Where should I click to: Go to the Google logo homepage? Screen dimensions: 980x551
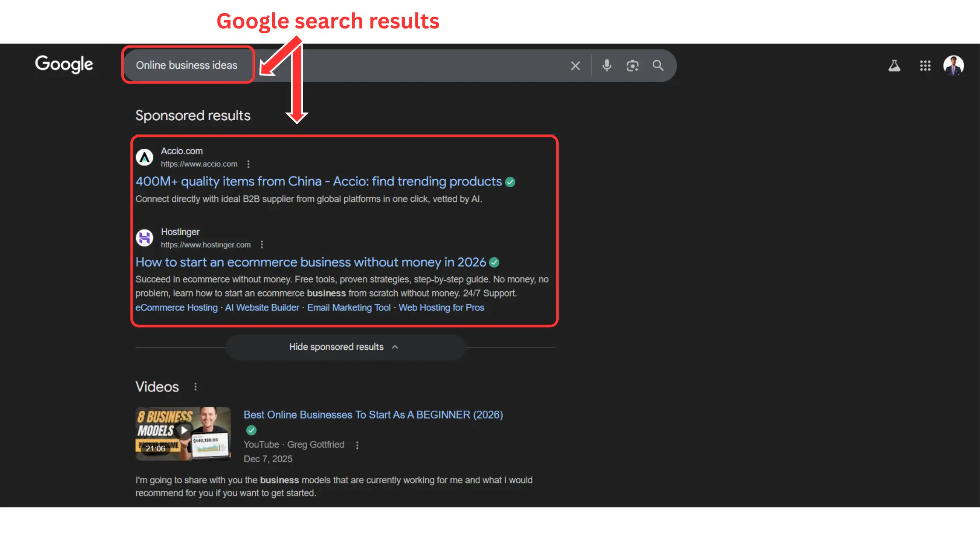pos(64,65)
